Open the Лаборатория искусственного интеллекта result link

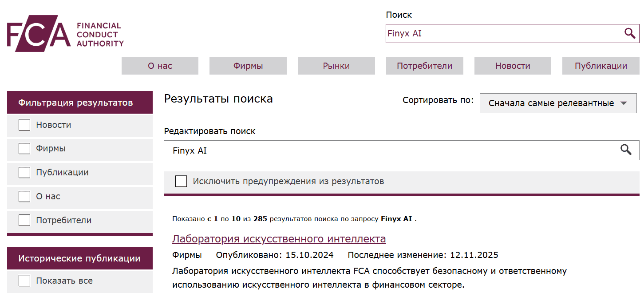click(279, 239)
